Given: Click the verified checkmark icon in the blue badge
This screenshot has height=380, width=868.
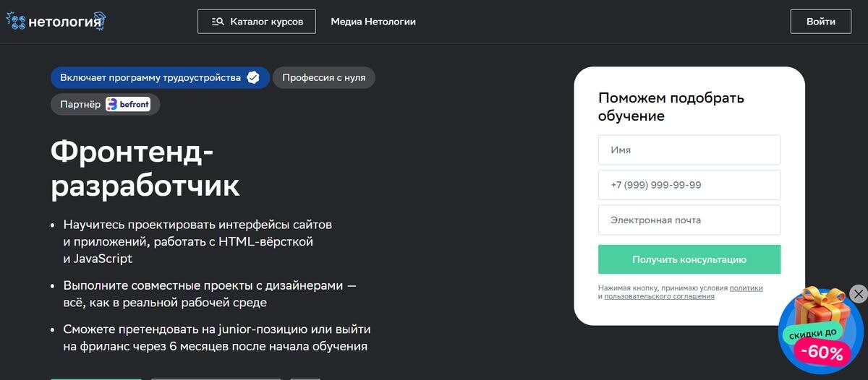Looking at the screenshot, I should click(x=253, y=78).
